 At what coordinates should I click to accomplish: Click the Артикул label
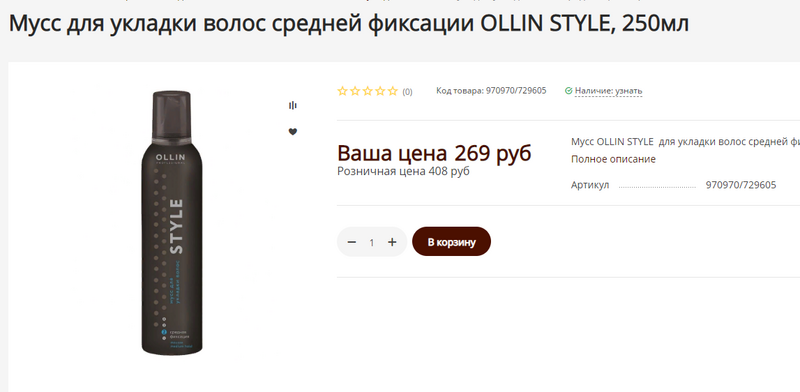(590, 185)
